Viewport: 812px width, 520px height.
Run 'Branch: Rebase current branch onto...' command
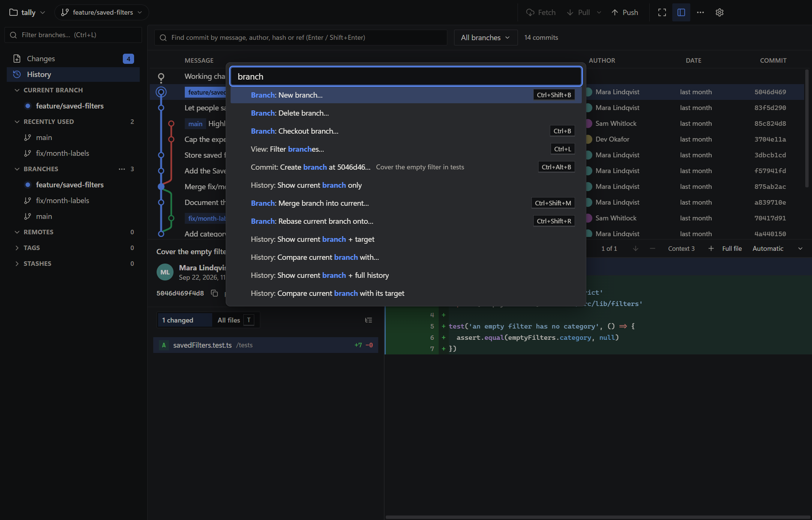pyautogui.click(x=406, y=221)
